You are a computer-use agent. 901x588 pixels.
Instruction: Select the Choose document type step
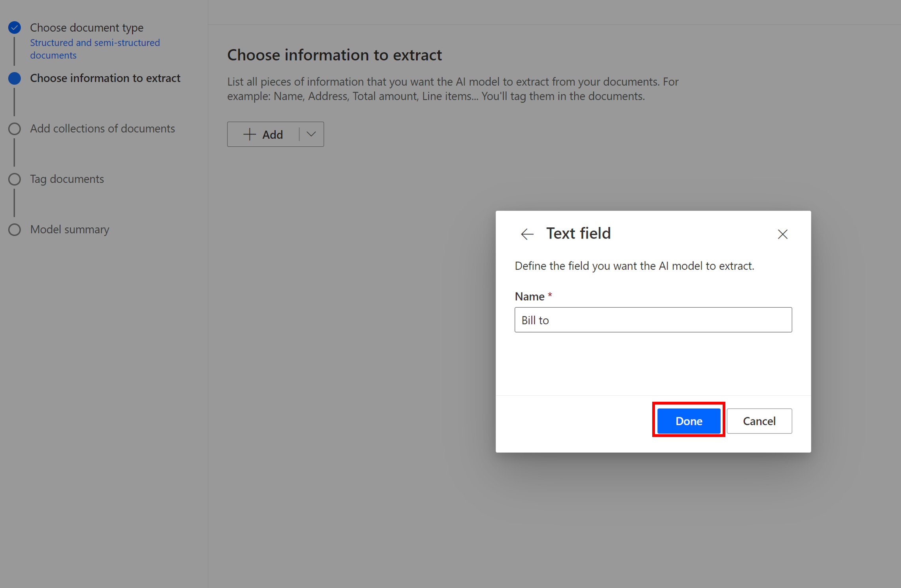[86, 27]
